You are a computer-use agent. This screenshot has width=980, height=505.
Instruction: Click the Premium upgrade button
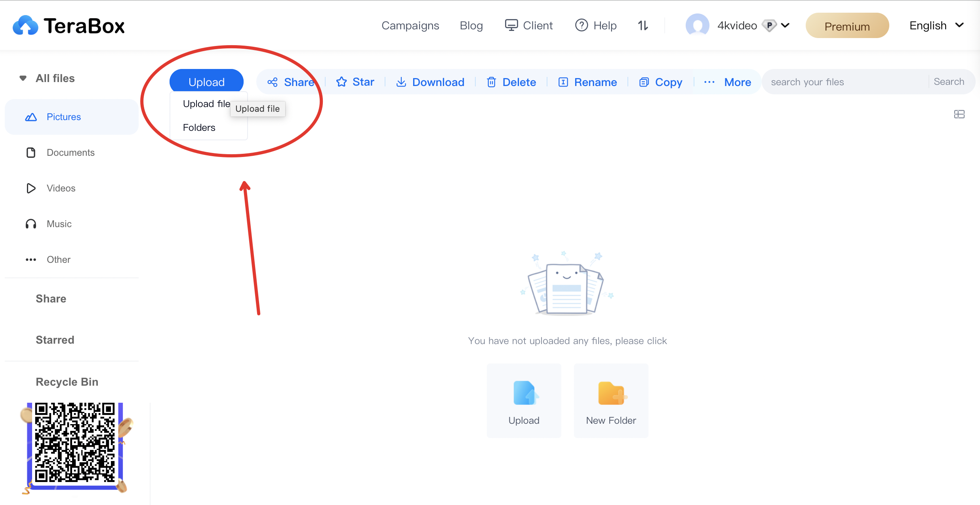[847, 27]
